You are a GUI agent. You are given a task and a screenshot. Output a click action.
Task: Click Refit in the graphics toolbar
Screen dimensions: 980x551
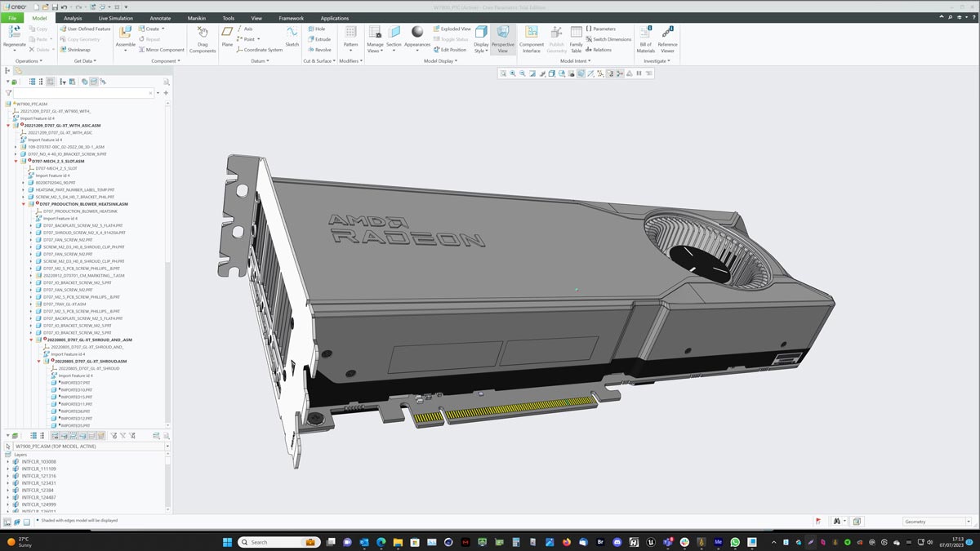click(x=503, y=73)
